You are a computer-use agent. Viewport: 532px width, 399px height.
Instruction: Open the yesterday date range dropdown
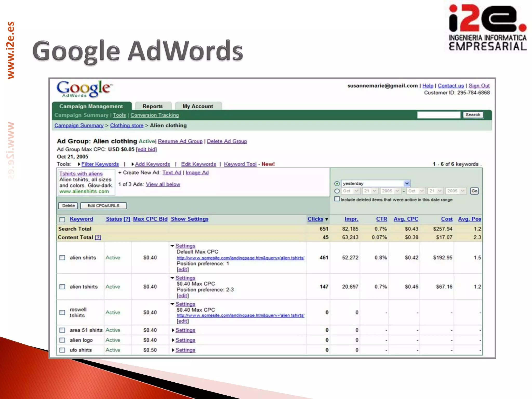(x=407, y=183)
